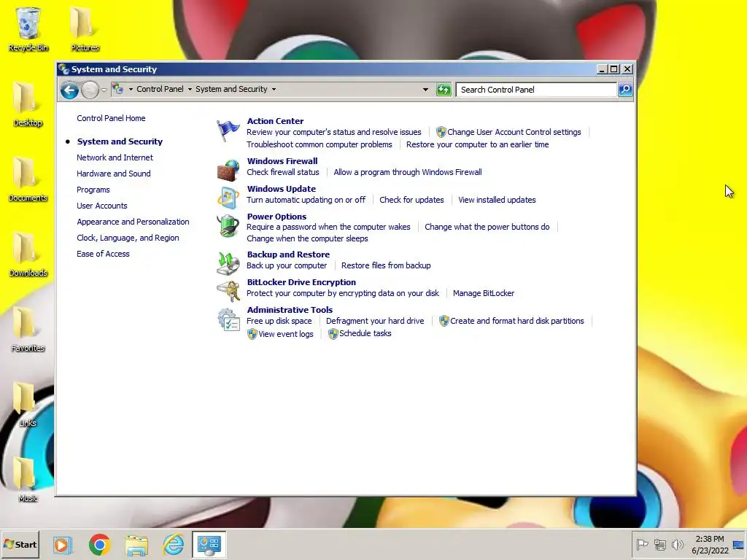Select the Documents folder on desktop
The width and height of the screenshot is (747, 560).
coord(28,179)
